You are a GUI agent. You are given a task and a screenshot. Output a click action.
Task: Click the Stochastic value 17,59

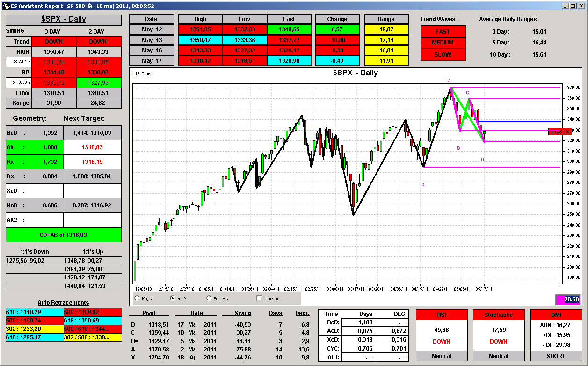pyautogui.click(x=498, y=329)
